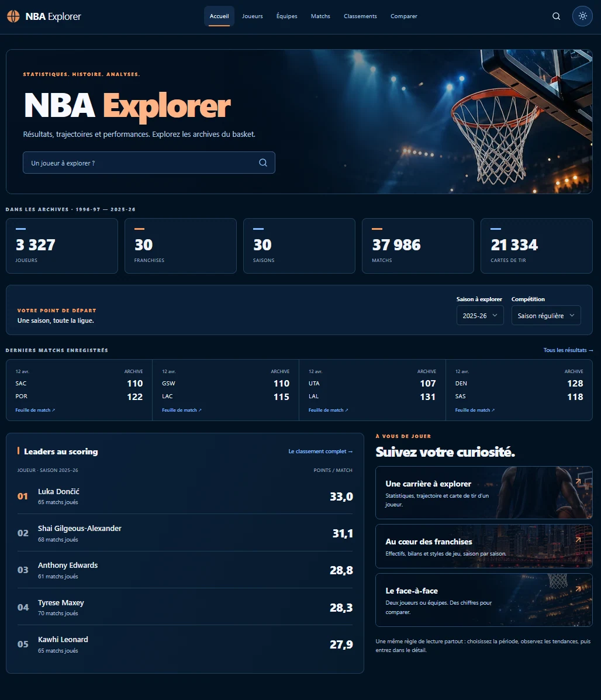Open 'Le classement complet' link
The width and height of the screenshot is (601, 700).
tap(320, 451)
